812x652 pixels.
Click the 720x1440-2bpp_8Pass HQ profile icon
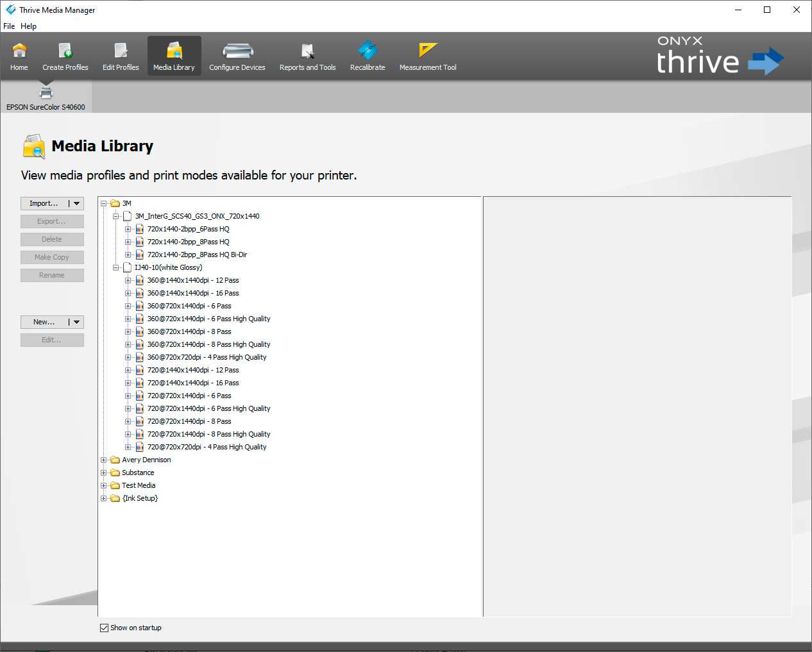(140, 242)
